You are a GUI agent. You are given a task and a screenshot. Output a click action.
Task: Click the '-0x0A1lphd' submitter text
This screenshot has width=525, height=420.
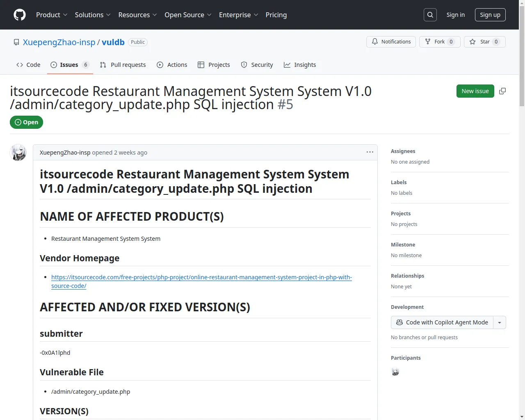(x=55, y=353)
